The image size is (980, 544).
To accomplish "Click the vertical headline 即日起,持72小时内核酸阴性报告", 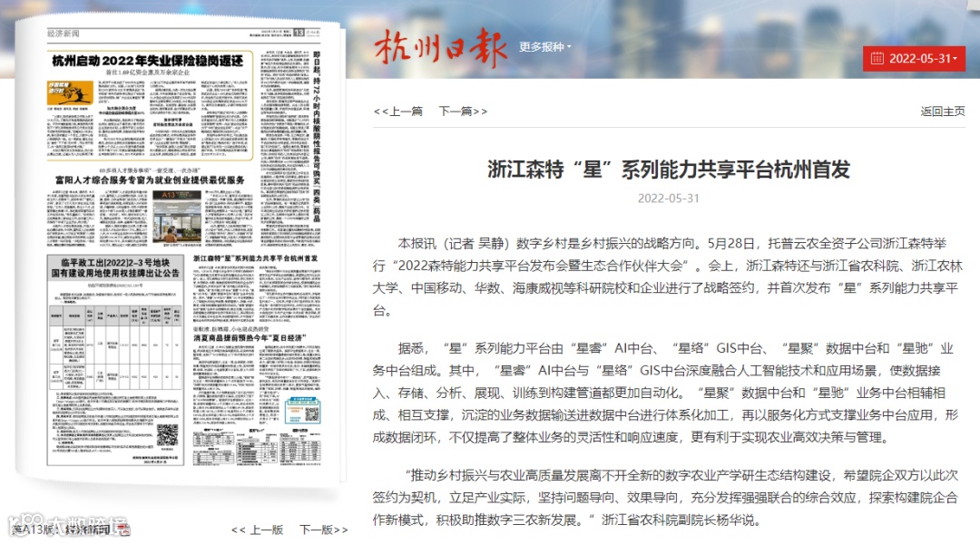I will click(x=317, y=136).
